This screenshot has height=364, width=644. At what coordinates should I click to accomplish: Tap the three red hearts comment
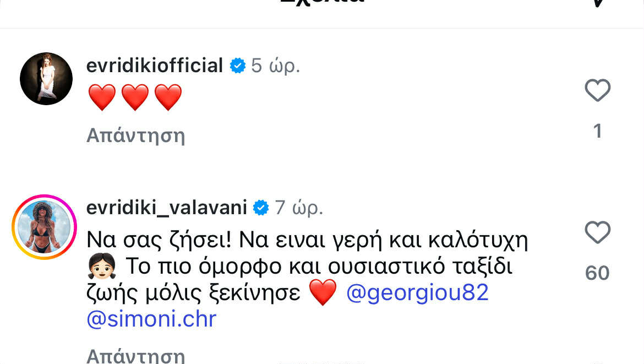(135, 97)
